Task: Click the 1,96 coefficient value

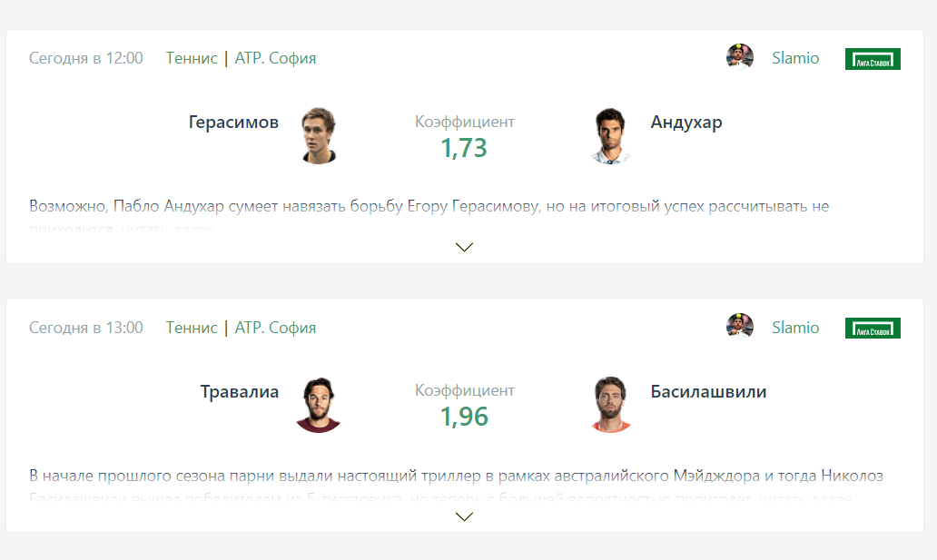Action: coord(464,417)
